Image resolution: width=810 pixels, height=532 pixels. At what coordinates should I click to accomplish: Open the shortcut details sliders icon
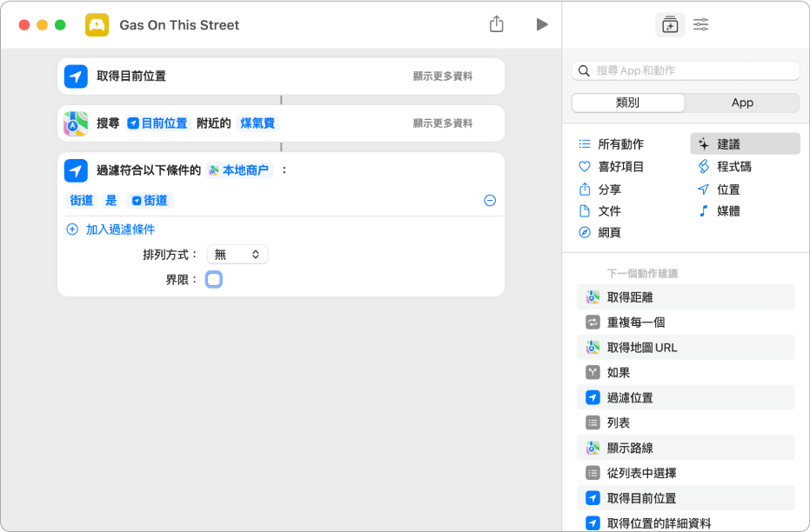(700, 25)
